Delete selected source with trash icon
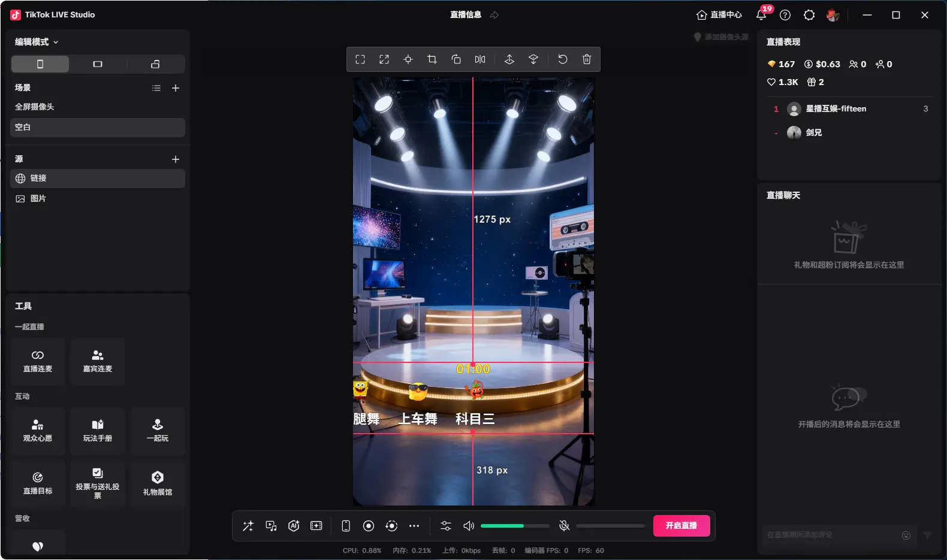This screenshot has width=947, height=560. tap(587, 59)
